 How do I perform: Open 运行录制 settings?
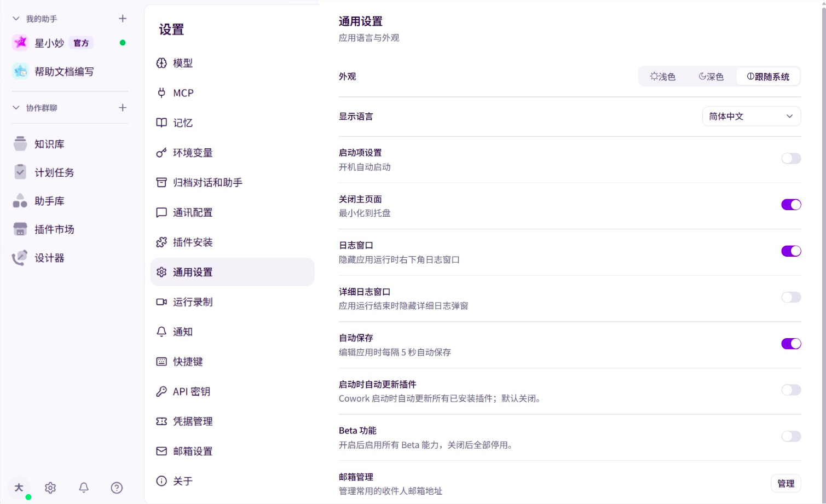(x=232, y=302)
